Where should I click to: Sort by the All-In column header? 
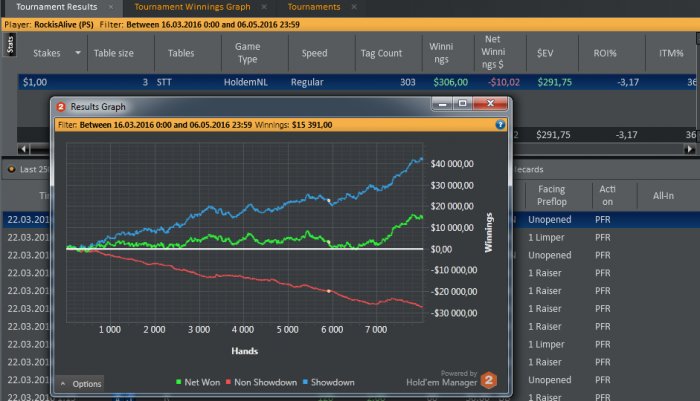click(663, 196)
